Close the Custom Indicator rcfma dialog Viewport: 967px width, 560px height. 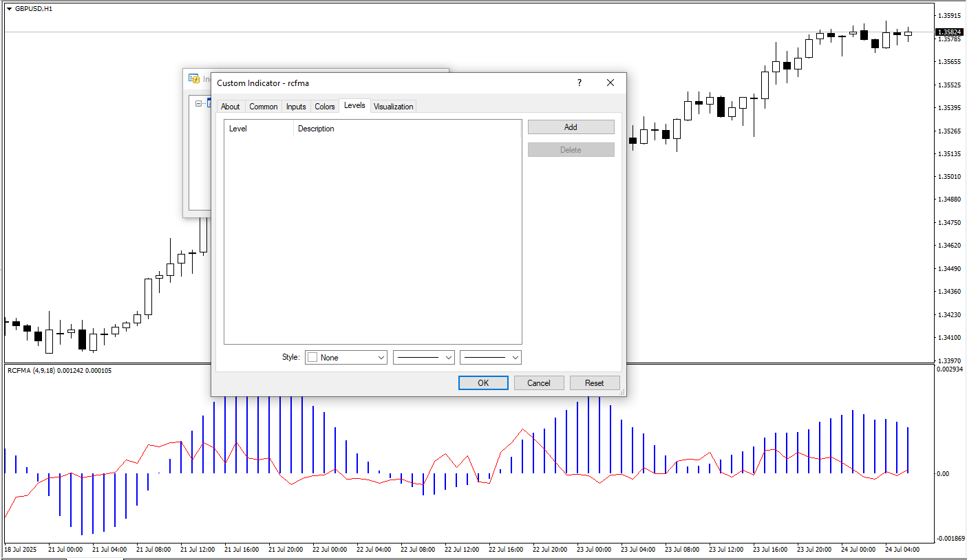pos(610,83)
